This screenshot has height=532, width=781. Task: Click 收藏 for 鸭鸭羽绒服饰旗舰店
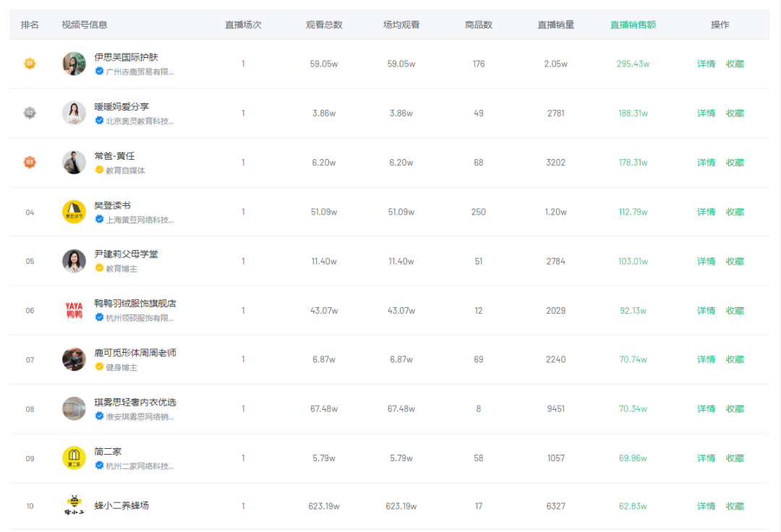(x=735, y=310)
